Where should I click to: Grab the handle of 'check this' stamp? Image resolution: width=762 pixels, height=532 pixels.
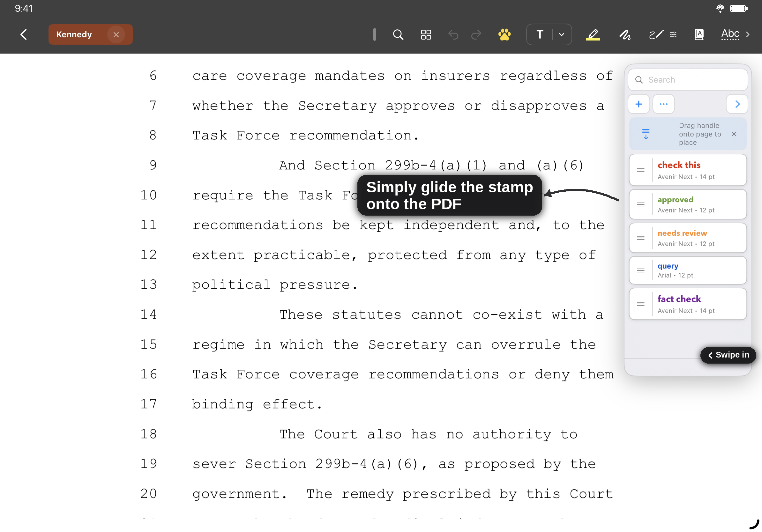pyautogui.click(x=640, y=170)
